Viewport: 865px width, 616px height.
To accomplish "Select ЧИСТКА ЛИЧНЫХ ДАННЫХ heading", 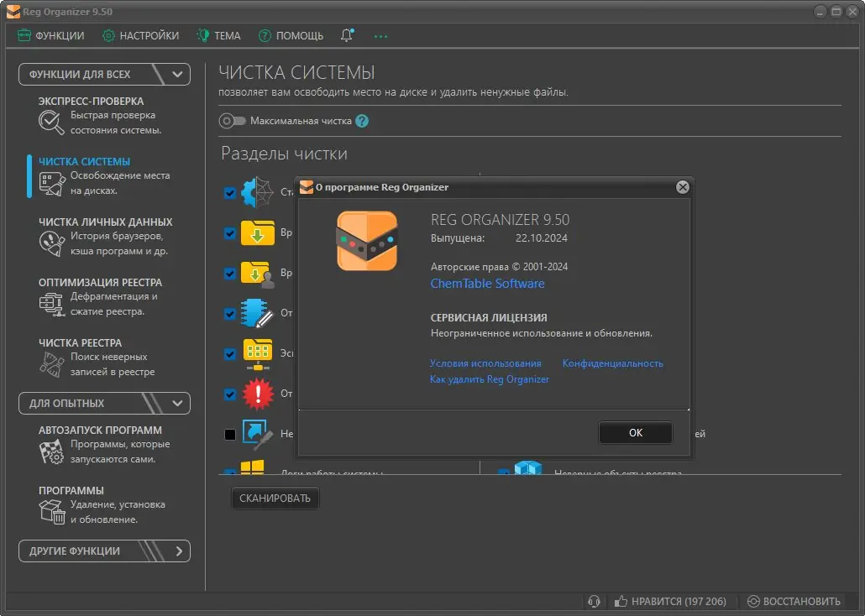I will click(x=105, y=222).
